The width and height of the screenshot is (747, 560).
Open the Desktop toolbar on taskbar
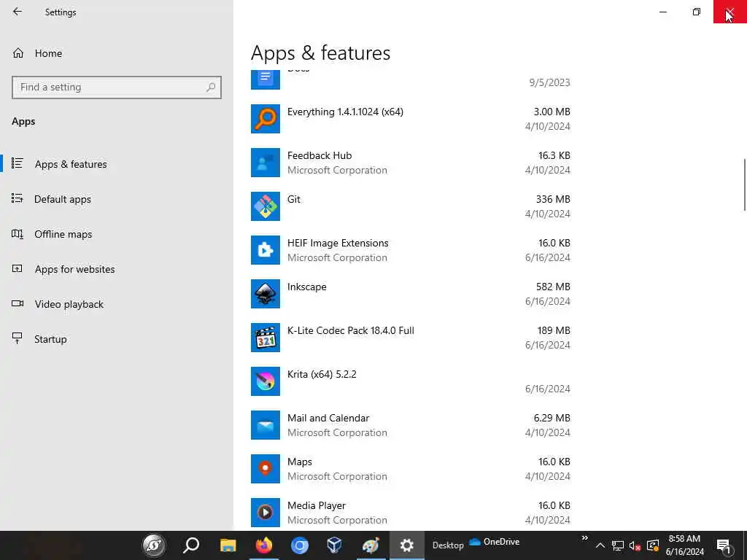448,545
